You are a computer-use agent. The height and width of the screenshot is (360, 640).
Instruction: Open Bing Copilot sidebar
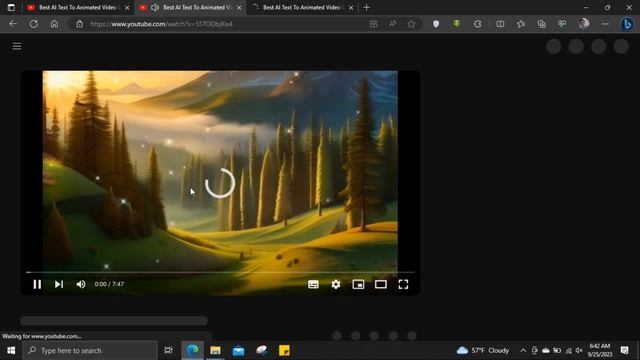(627, 24)
